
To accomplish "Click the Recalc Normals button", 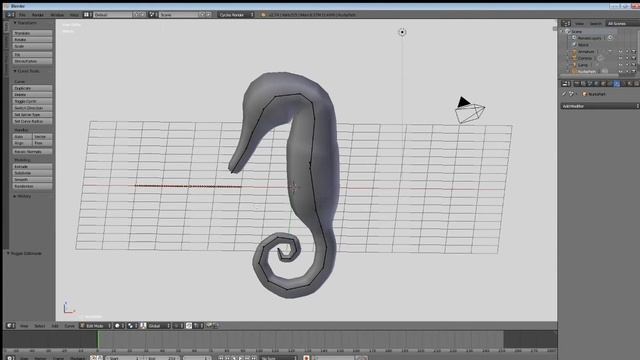I will point(32,151).
